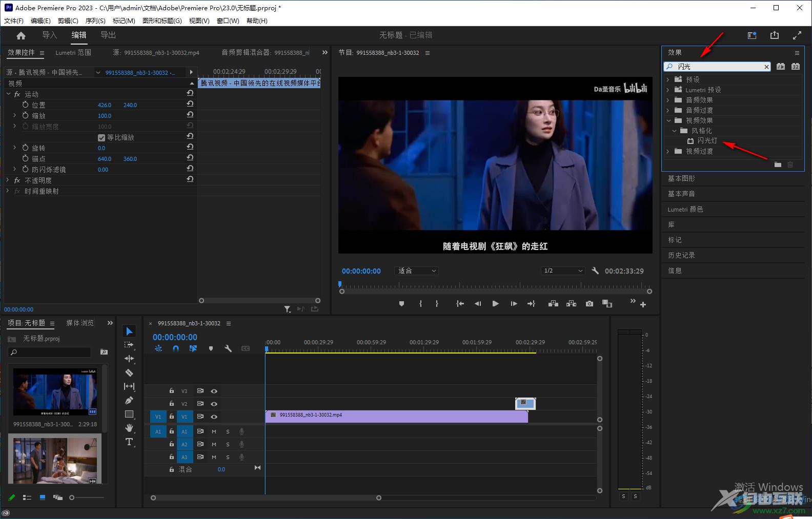Toggle position animation stopwatch for 位置
Viewport: 812px width, 519px height.
(x=25, y=105)
